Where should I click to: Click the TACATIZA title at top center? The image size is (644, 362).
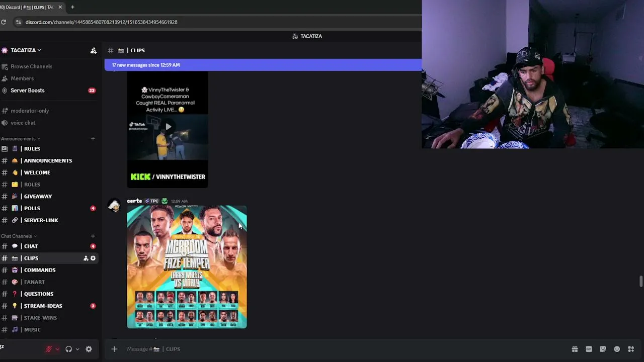(x=311, y=36)
